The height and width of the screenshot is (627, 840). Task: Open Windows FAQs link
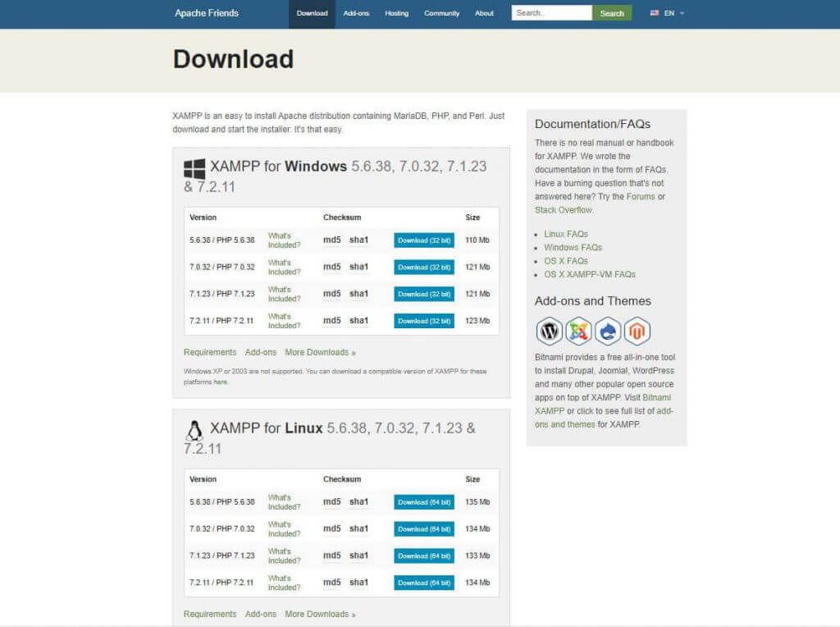573,248
